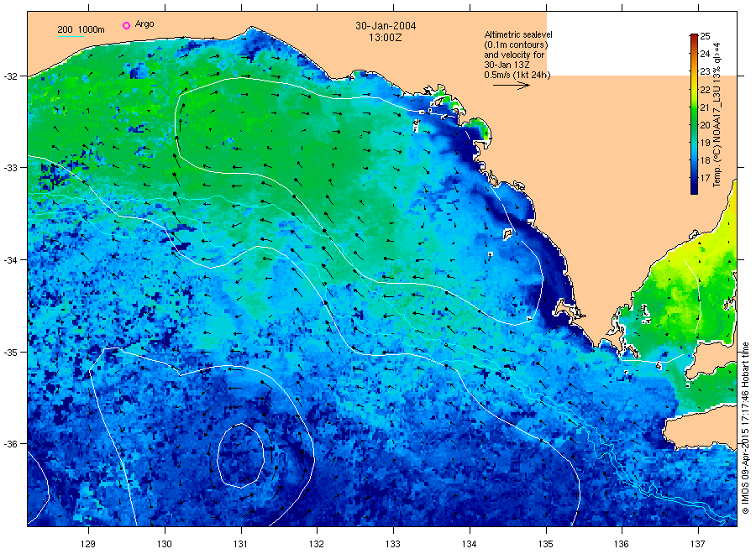Screen dimensions: 756x554
Task: Click the latitude axis label "-33"
Action: (11, 168)
